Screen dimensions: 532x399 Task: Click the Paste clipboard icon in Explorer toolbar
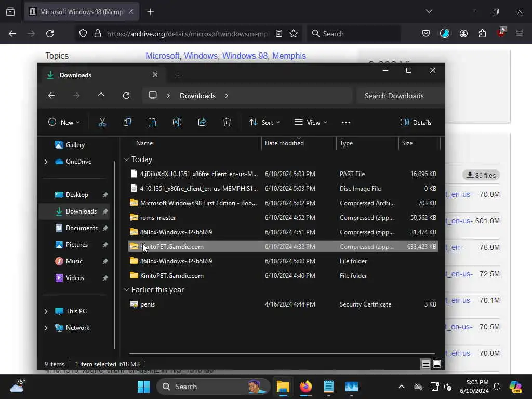[152, 122]
